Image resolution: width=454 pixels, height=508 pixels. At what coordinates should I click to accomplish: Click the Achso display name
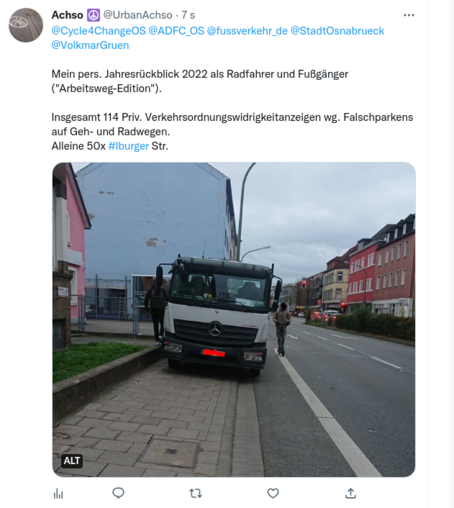coord(67,15)
